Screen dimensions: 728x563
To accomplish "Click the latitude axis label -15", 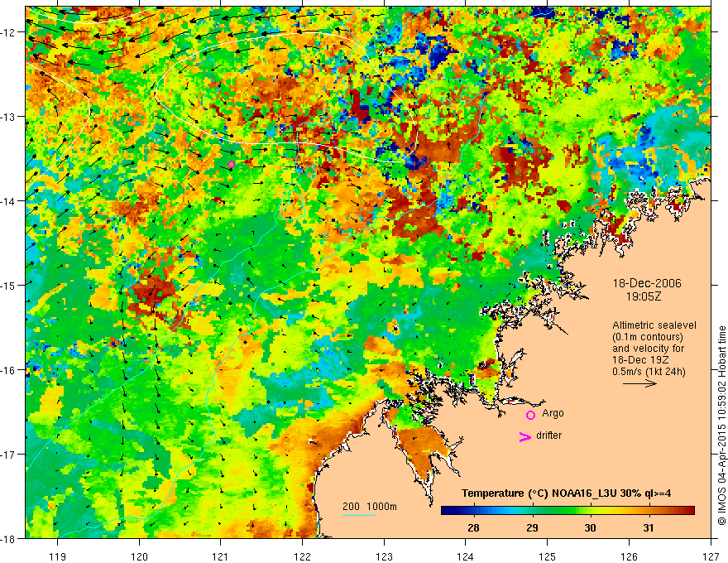I will coord(10,285).
